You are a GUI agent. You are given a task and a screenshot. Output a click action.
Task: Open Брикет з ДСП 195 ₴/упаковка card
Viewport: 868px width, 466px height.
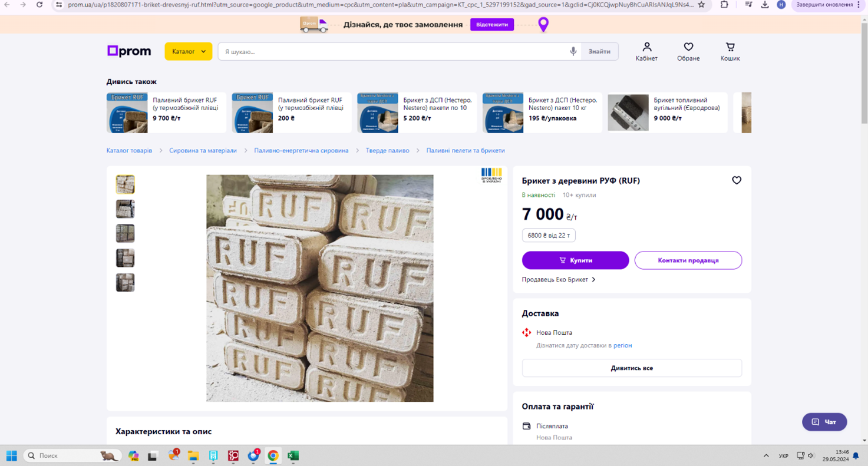[542, 113]
